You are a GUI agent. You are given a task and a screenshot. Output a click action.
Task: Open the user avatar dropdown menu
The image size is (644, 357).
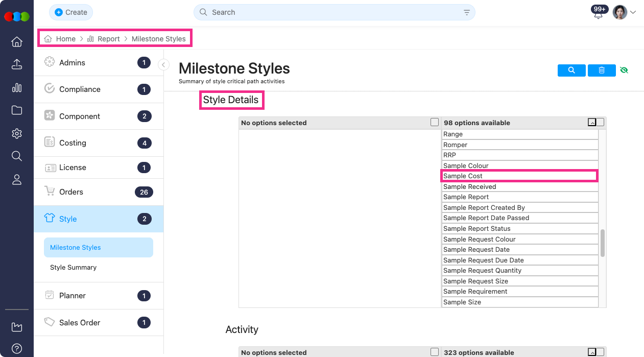(624, 12)
